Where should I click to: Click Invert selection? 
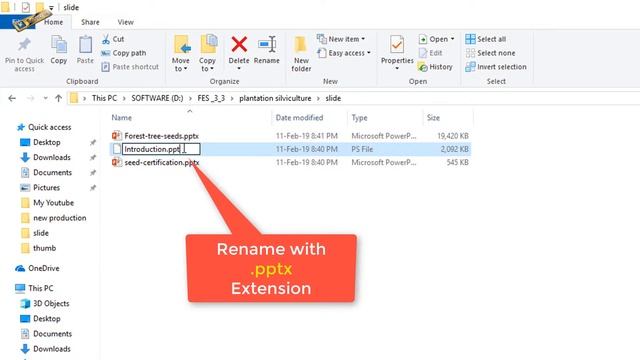(496, 67)
